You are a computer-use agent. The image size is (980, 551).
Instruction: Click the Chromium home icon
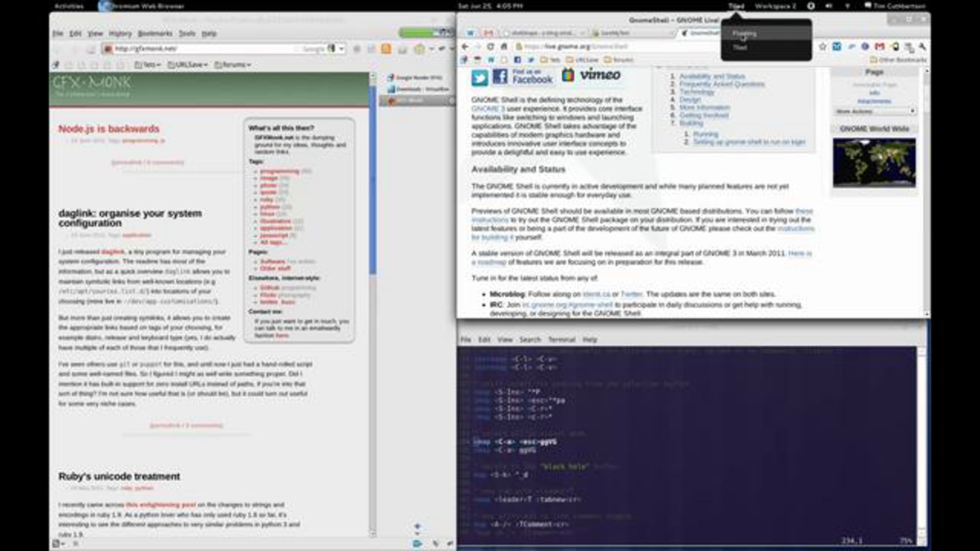point(504,47)
